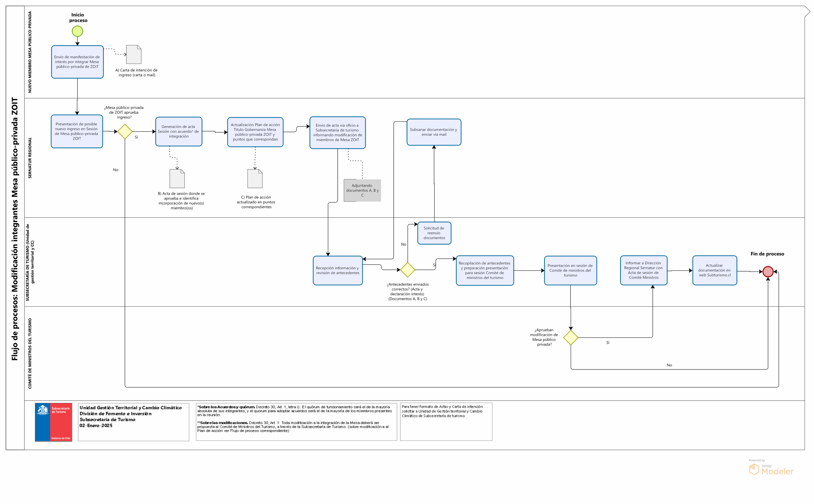
Task: Click the Subsecretaría de Turismo logo
Action: pyautogui.click(x=54, y=422)
